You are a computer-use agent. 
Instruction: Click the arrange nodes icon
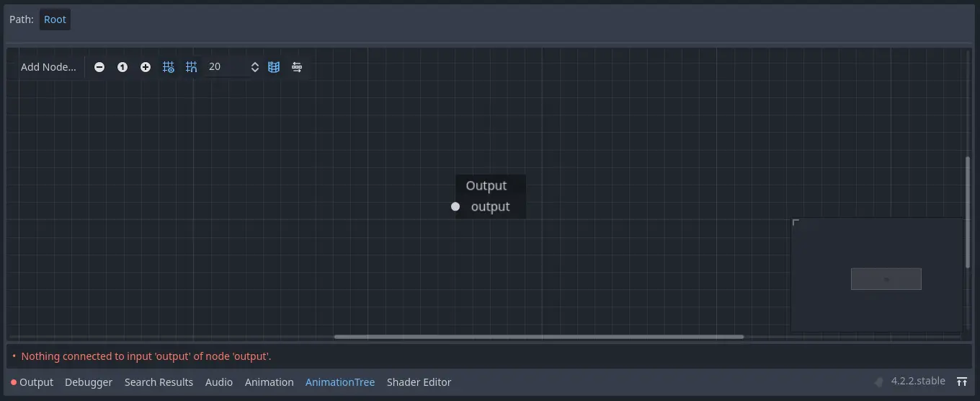[297, 67]
